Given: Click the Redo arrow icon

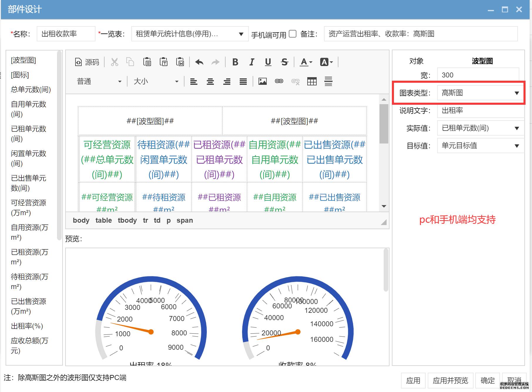Looking at the screenshot, I should pos(216,62).
